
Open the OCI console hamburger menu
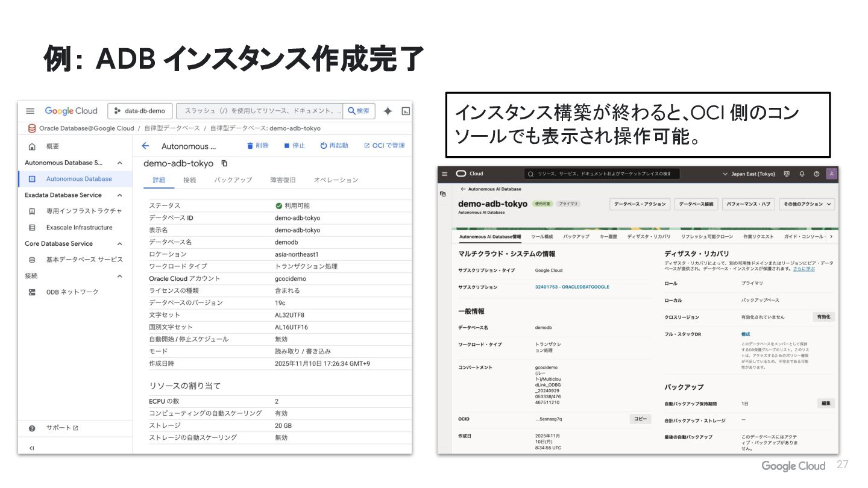point(445,174)
